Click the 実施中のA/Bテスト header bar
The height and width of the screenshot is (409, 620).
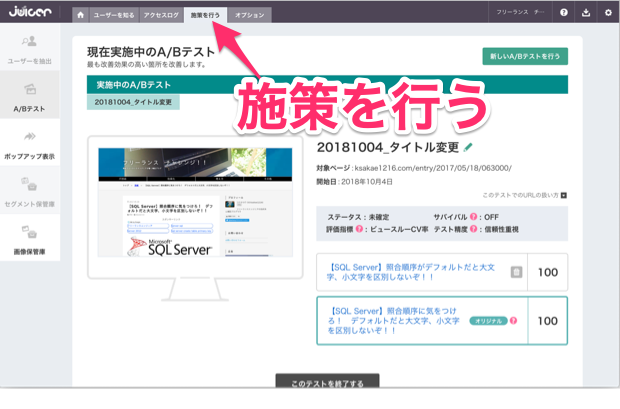[327, 85]
